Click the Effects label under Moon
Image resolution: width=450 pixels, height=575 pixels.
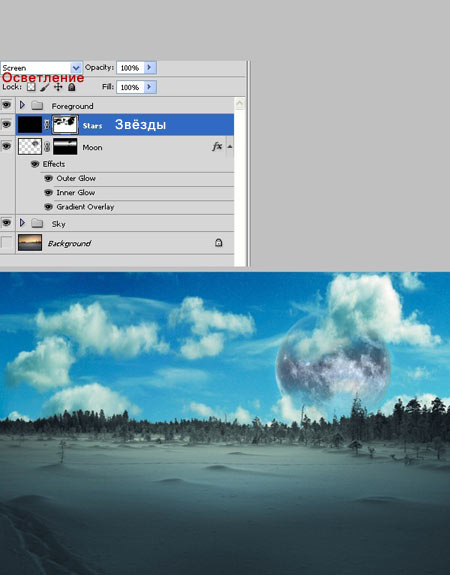54,164
